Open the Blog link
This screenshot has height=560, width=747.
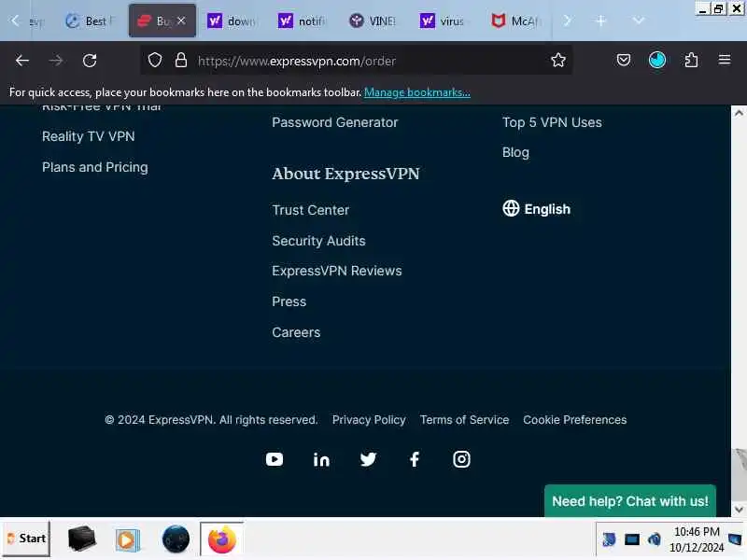(x=515, y=152)
